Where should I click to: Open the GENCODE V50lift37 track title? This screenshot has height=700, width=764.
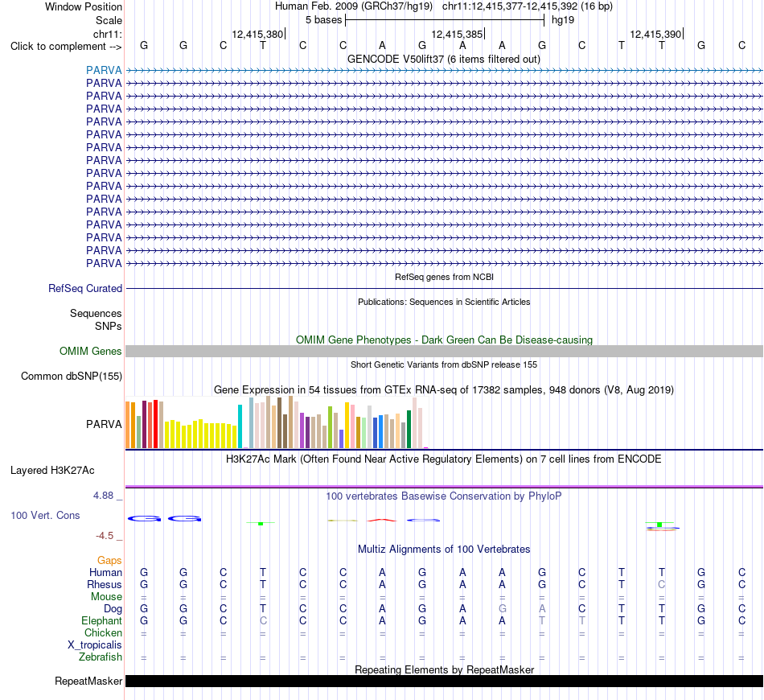(443, 59)
